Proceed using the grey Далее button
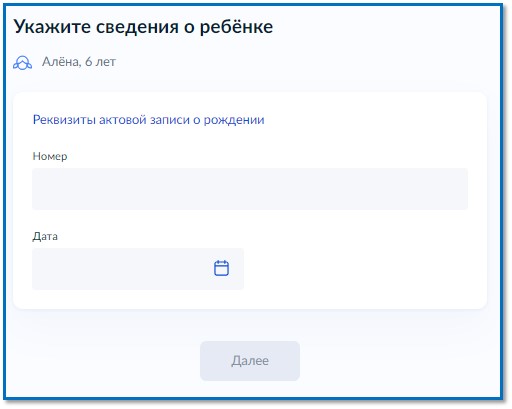This screenshot has height=409, width=512. (250, 361)
